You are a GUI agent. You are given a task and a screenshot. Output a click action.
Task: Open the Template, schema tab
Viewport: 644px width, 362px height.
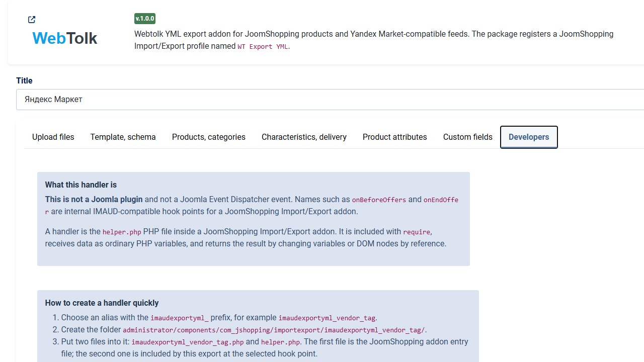[x=123, y=137]
